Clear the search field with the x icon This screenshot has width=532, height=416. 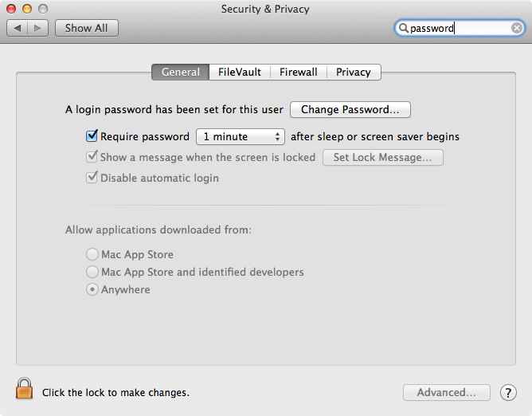(517, 28)
